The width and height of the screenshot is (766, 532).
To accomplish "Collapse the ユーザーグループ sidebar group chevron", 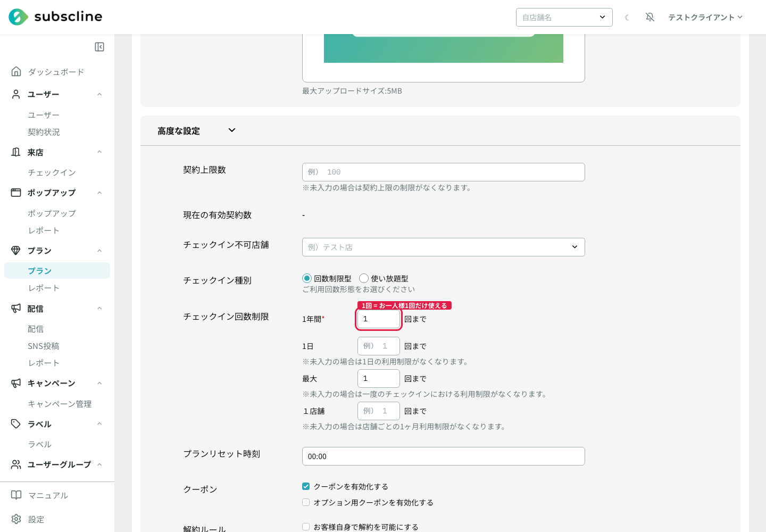I will coord(99,464).
